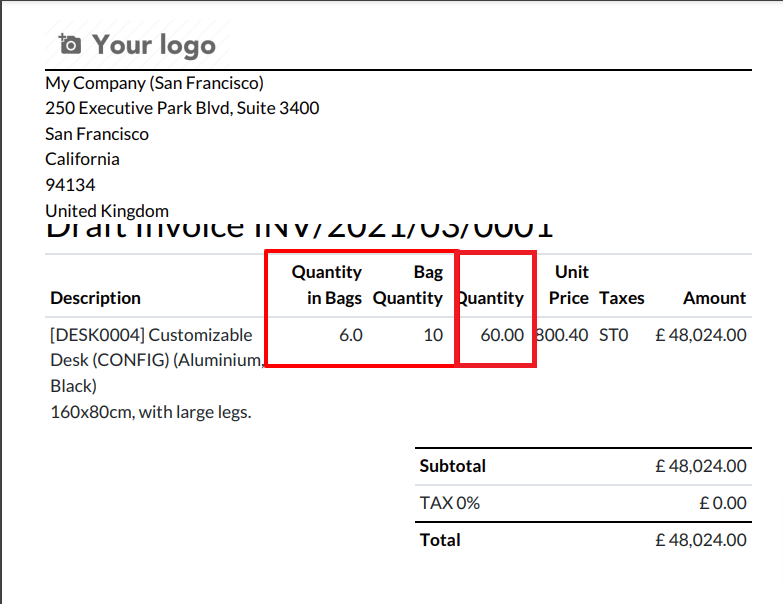Click the United Kingdom country text
Viewport: 783px width, 604px height.
(107, 211)
